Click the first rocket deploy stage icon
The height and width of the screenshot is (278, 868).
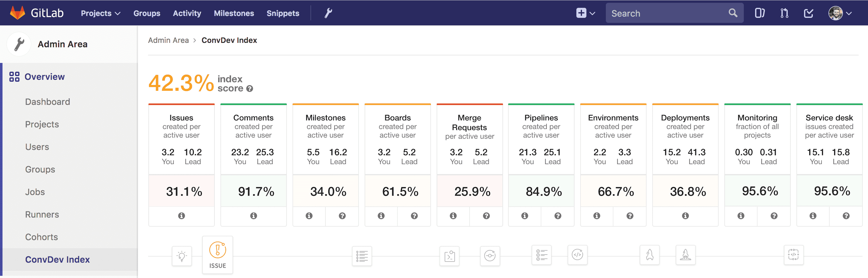[x=649, y=255]
